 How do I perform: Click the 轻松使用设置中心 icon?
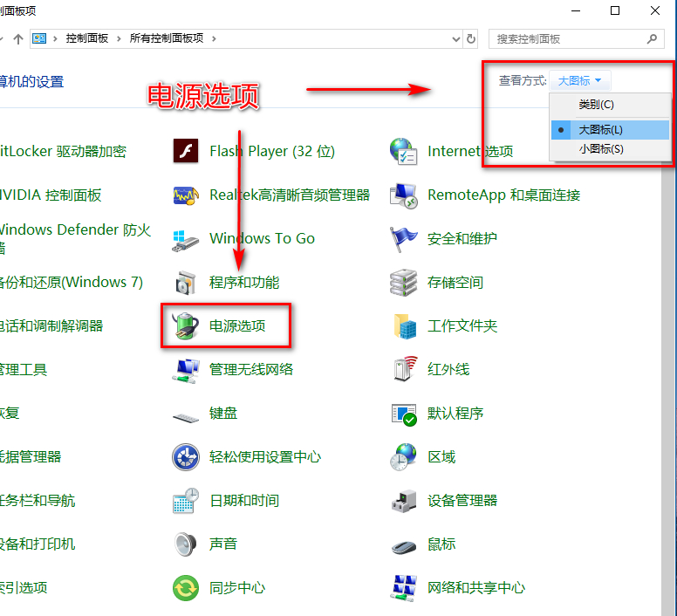tap(186, 457)
